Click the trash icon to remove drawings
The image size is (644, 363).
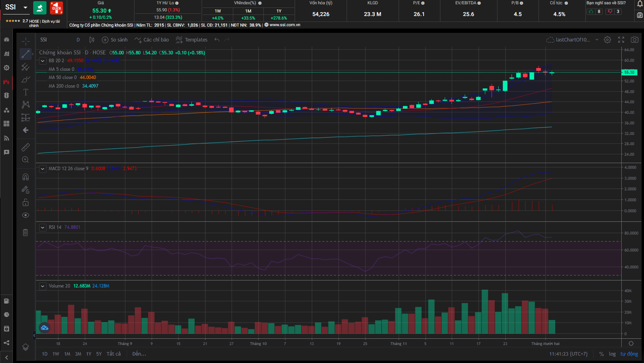[x=25, y=232]
